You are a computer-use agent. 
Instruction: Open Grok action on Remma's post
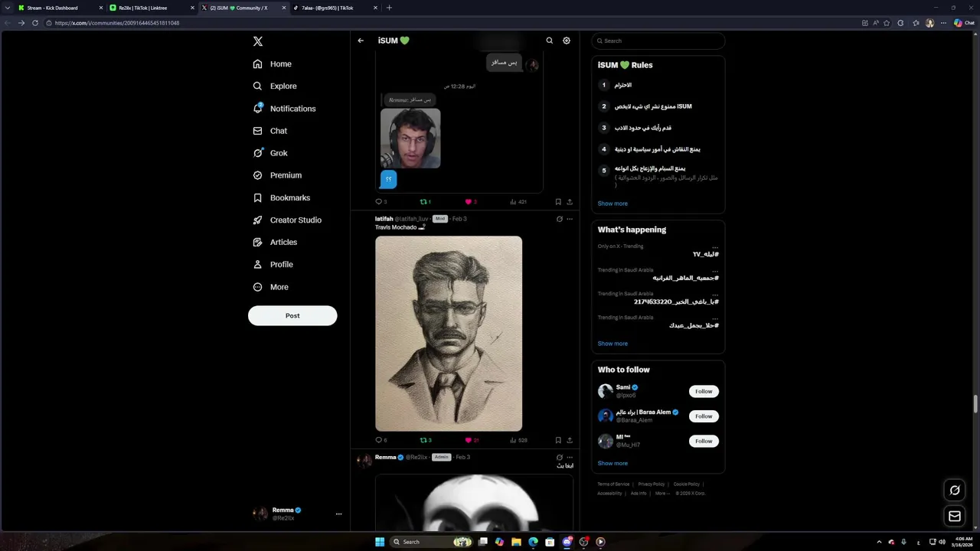560,458
